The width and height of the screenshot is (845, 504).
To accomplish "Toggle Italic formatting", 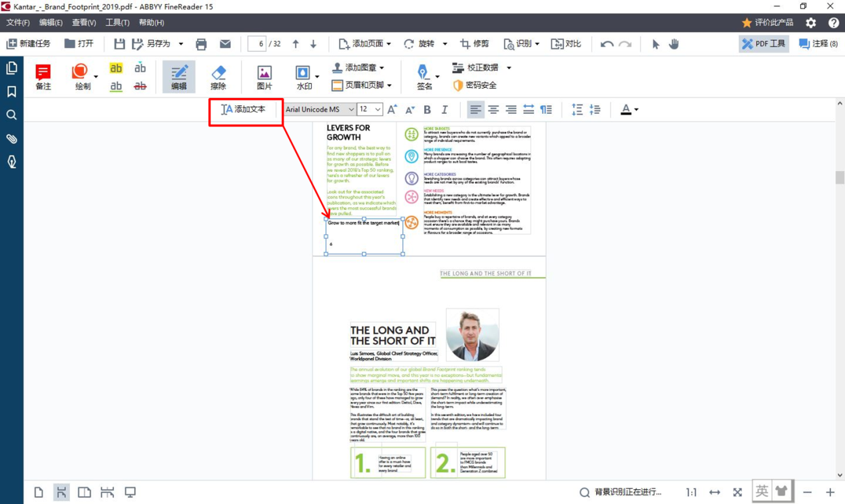I will 444,109.
